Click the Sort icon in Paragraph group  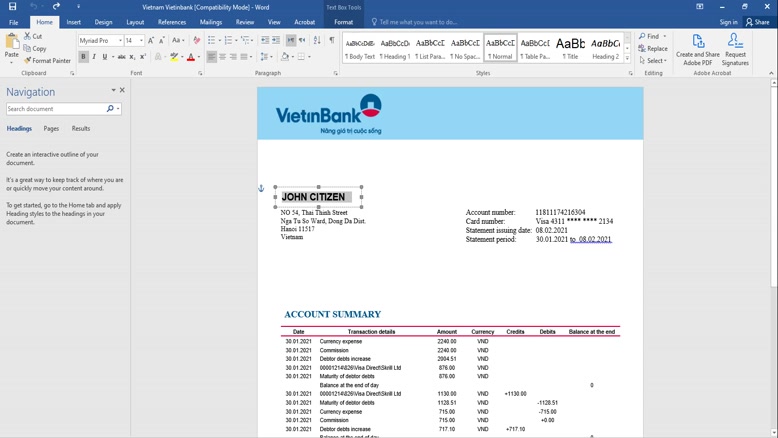(x=317, y=41)
